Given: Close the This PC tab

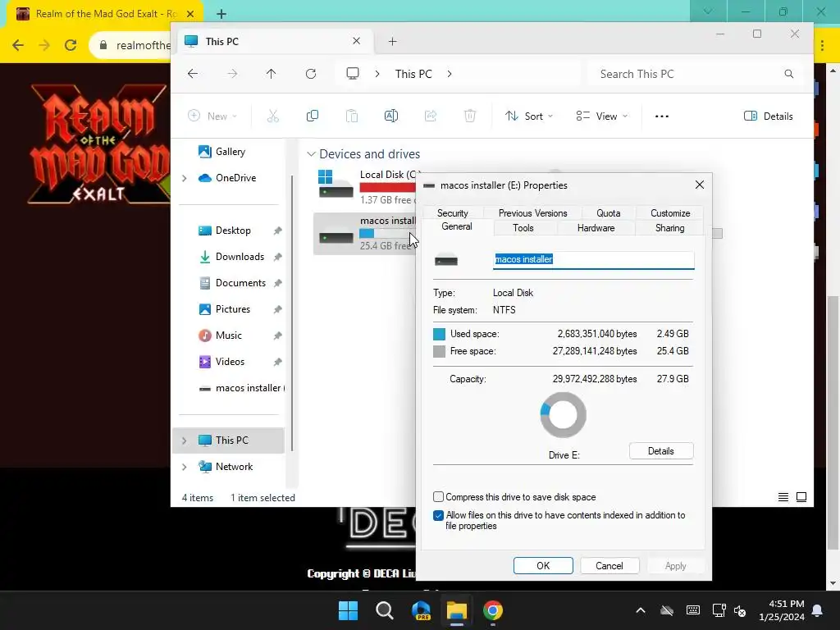Looking at the screenshot, I should (x=356, y=41).
